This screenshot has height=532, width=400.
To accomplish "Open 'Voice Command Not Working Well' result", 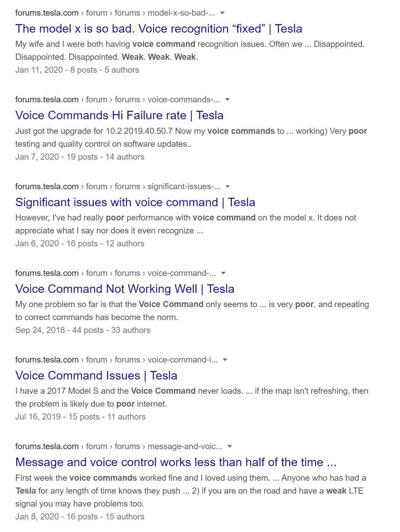I will coord(125,289).
